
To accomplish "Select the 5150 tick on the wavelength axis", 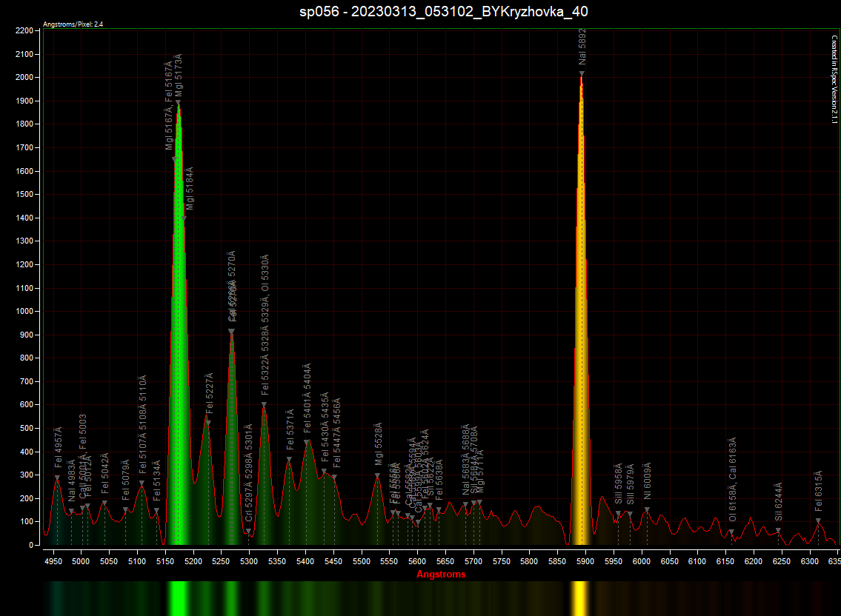I will (x=165, y=561).
